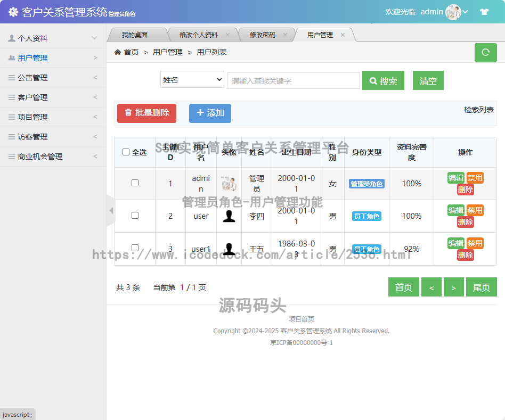Click the admin user's avatar thumbnail
This screenshot has height=420, width=505.
(x=229, y=184)
